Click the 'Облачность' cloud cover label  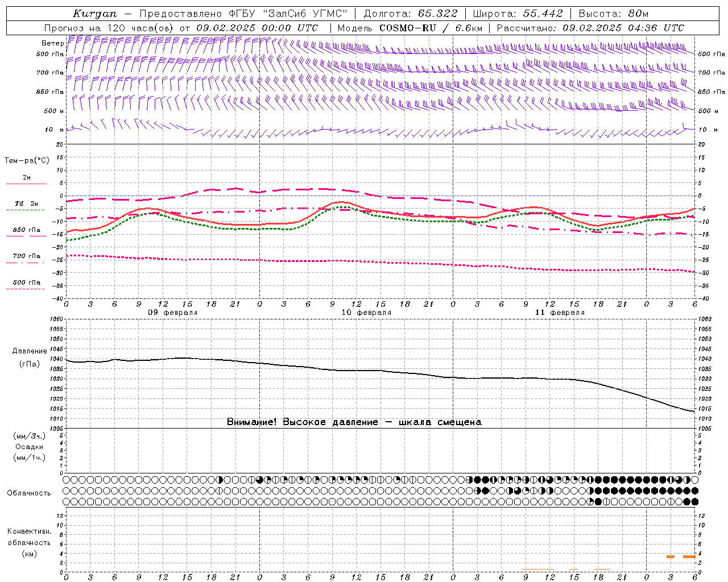pyautogui.click(x=29, y=493)
